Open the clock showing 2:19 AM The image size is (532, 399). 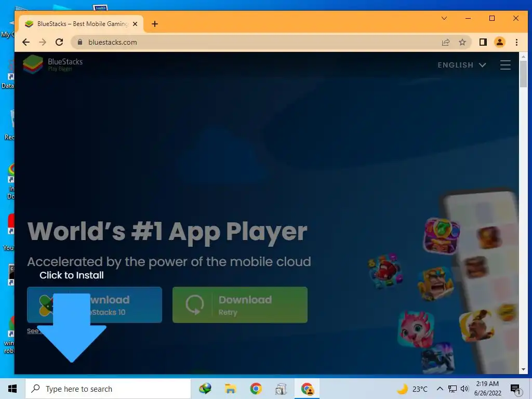coord(487,389)
